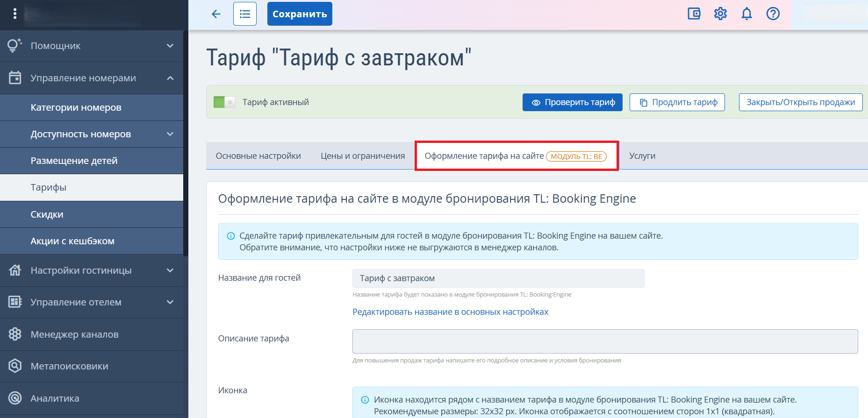Select Скидки in the sidebar
868x418 pixels.
click(47, 214)
